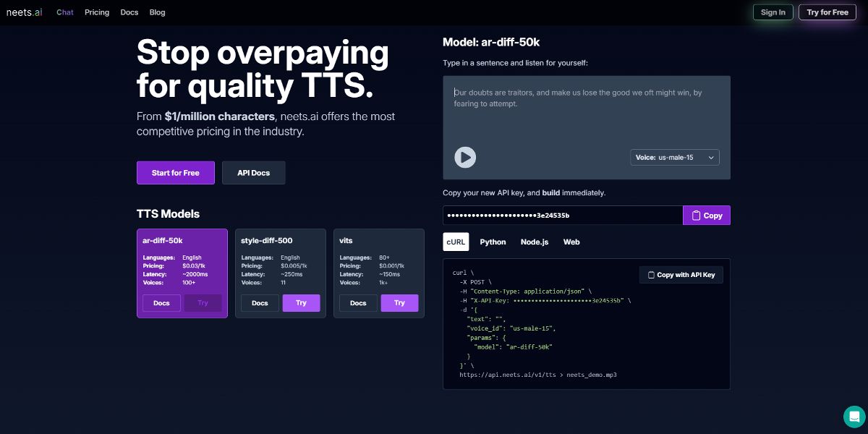Image resolution: width=868 pixels, height=434 pixels.
Task: Open the Voice selection dropdown
Action: 674,157
